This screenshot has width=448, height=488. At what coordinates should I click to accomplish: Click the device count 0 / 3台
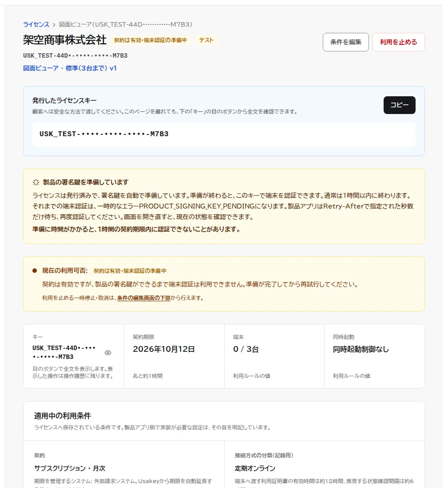pos(246,349)
